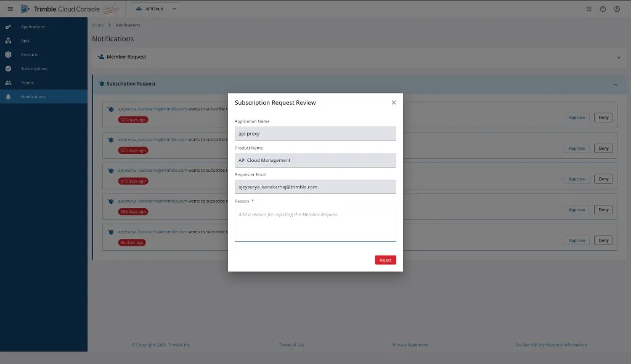
Task: Open the Privacy Statement footer link
Action: pyautogui.click(x=410, y=345)
